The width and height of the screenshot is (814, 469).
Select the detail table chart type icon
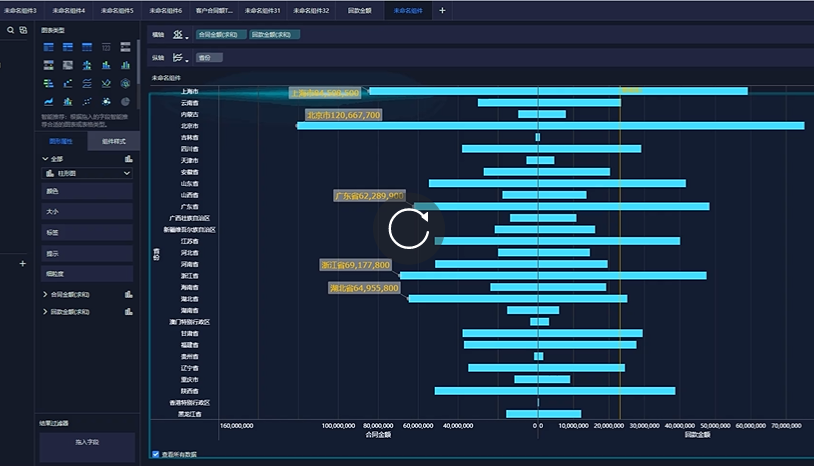click(x=87, y=47)
